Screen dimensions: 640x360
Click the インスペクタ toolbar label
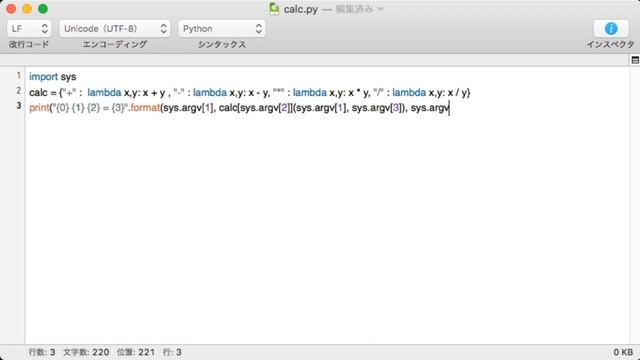pyautogui.click(x=611, y=44)
